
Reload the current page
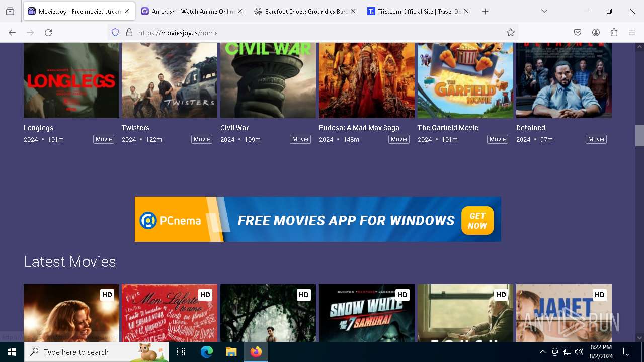(48, 33)
